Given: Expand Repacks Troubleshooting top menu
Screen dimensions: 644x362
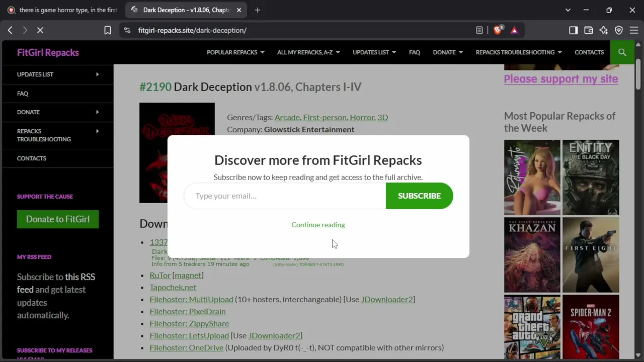Looking at the screenshot, I should [x=519, y=52].
